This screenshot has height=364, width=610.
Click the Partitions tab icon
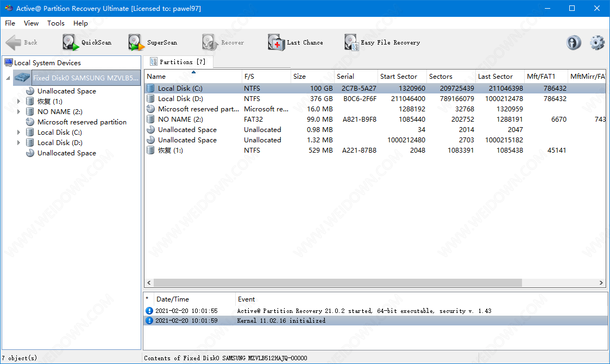point(154,61)
